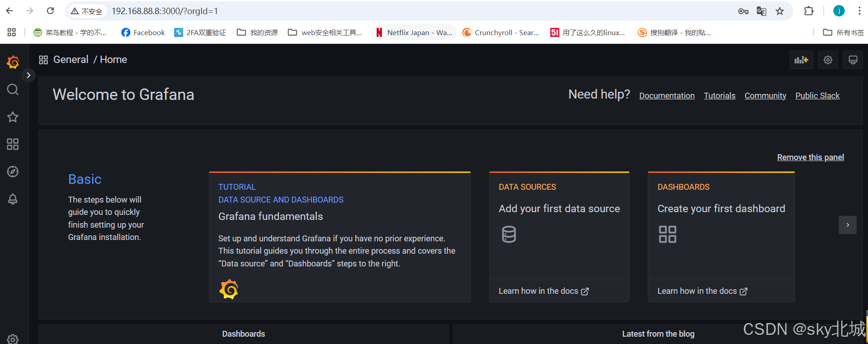Click the address bar URL

click(165, 11)
